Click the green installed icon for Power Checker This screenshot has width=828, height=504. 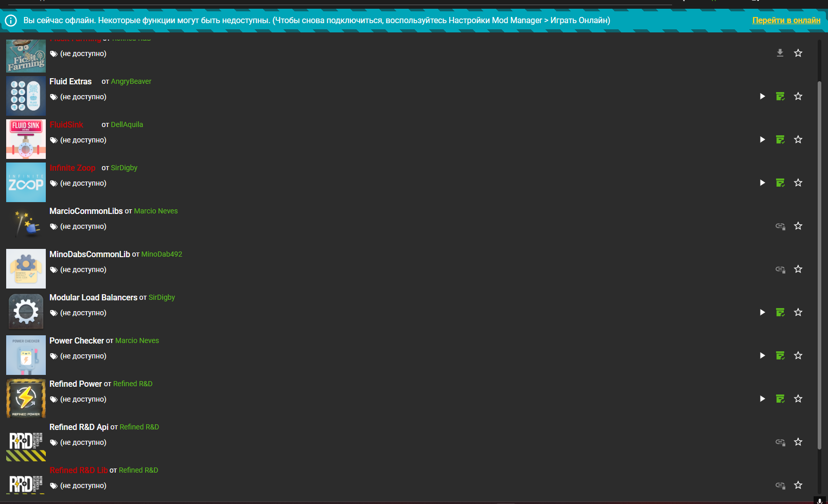pos(780,355)
